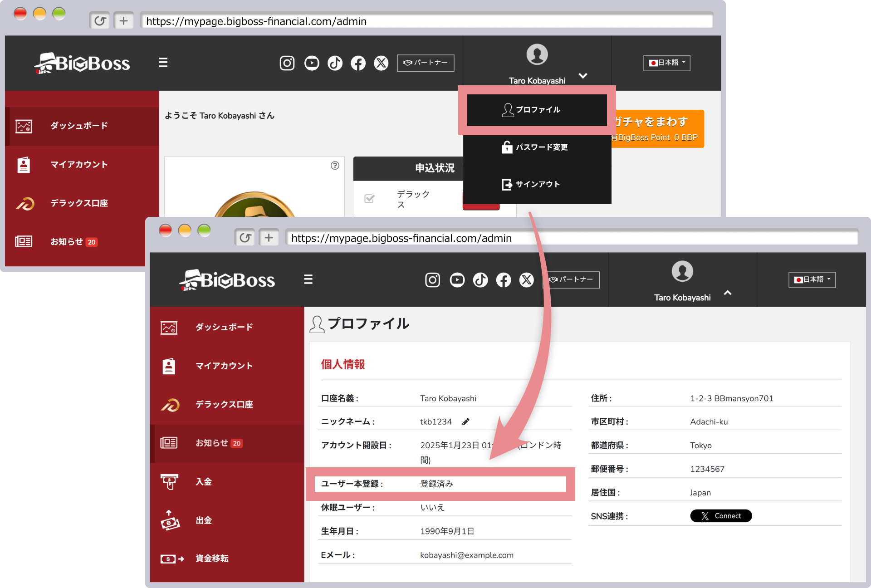Expand language selector in lower window

point(812,279)
